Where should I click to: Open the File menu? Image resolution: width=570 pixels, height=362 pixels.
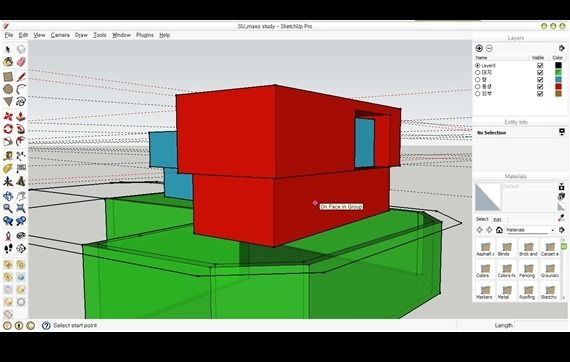tap(9, 35)
